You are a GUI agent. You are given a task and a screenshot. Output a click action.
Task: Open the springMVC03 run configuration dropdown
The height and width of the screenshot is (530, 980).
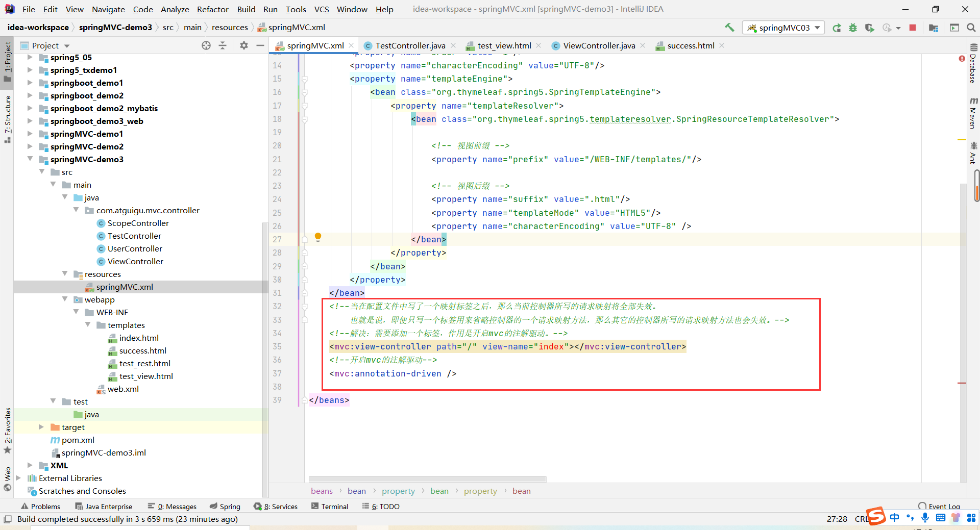point(783,28)
